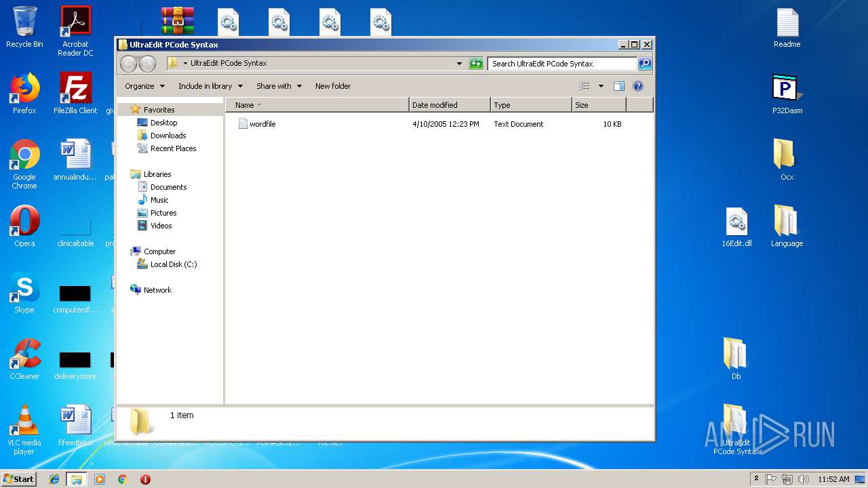Click Windows Explorer taskbar button
This screenshot has height=488, width=868.
77,479
